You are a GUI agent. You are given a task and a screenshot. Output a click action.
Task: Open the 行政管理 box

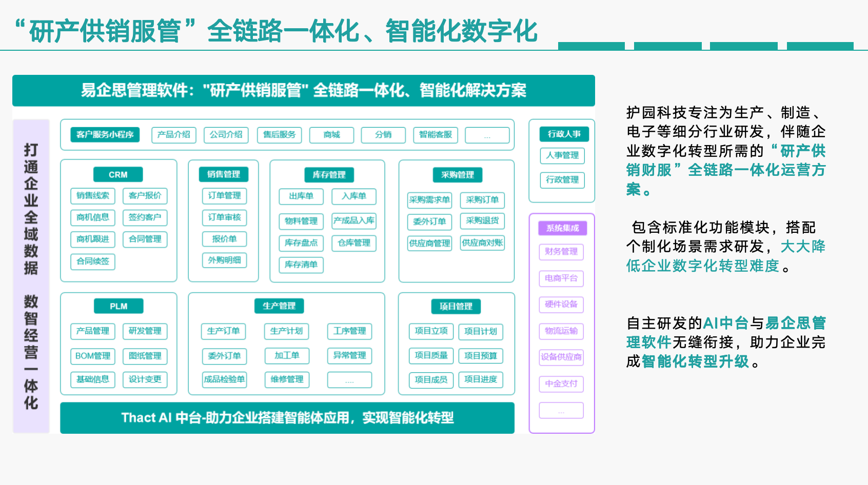562,180
